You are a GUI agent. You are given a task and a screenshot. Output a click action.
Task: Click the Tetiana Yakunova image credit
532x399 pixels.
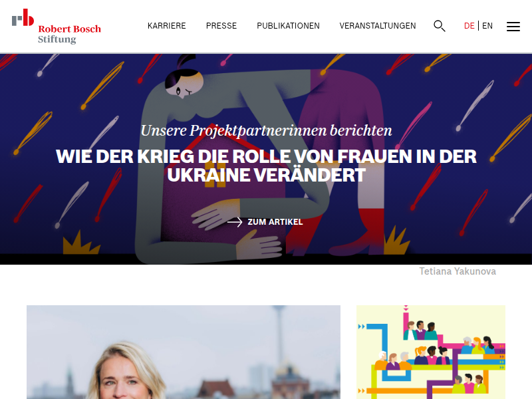point(458,271)
